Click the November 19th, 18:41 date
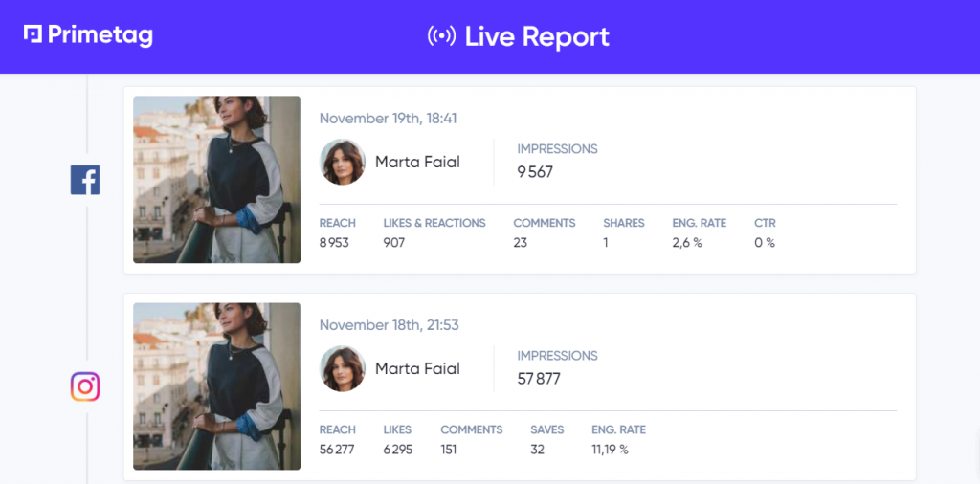This screenshot has width=980, height=484. [389, 119]
